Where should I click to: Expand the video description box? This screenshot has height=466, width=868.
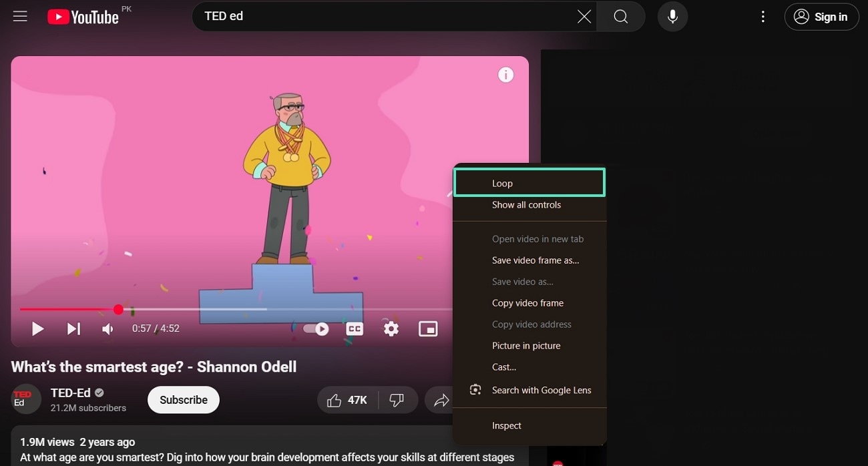pyautogui.click(x=269, y=446)
